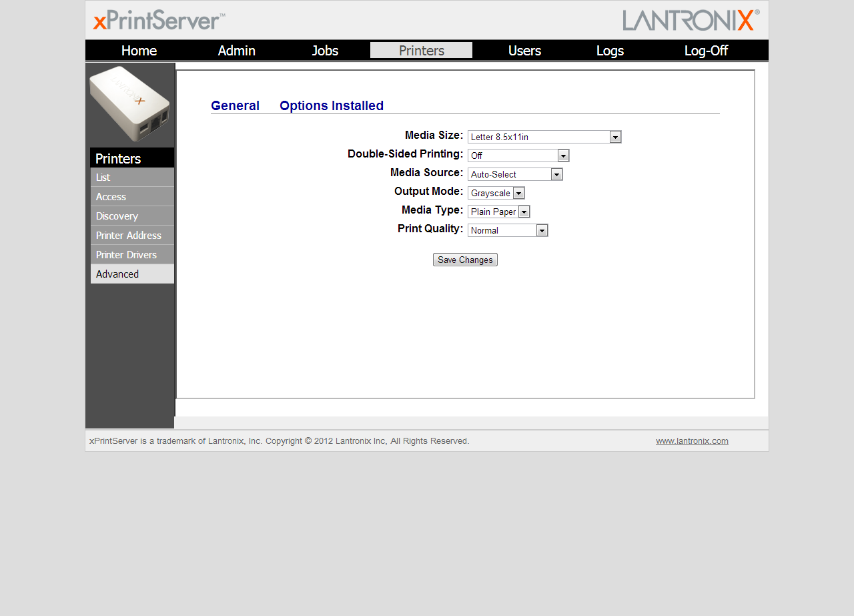
Task: Select the Printers tab
Action: pos(421,51)
